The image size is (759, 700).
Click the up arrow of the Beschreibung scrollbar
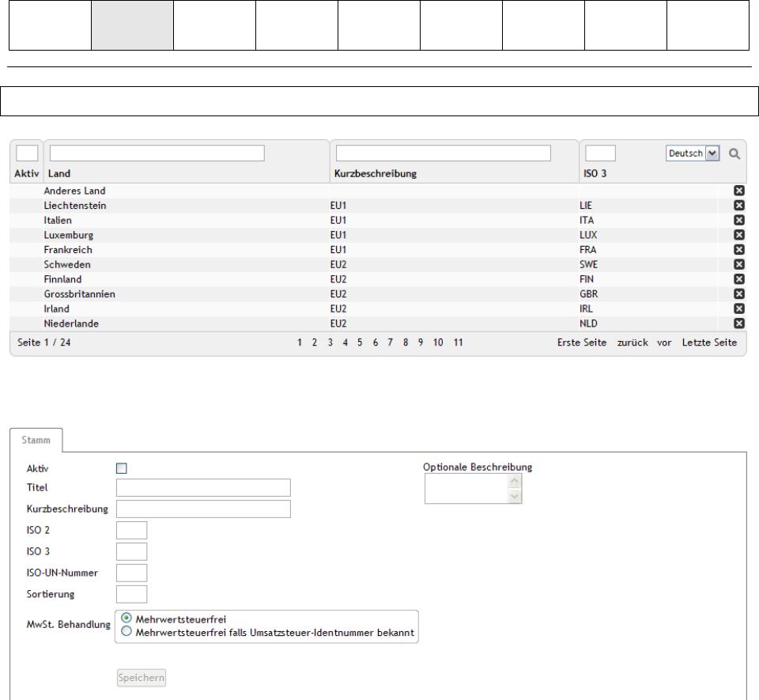click(515, 481)
